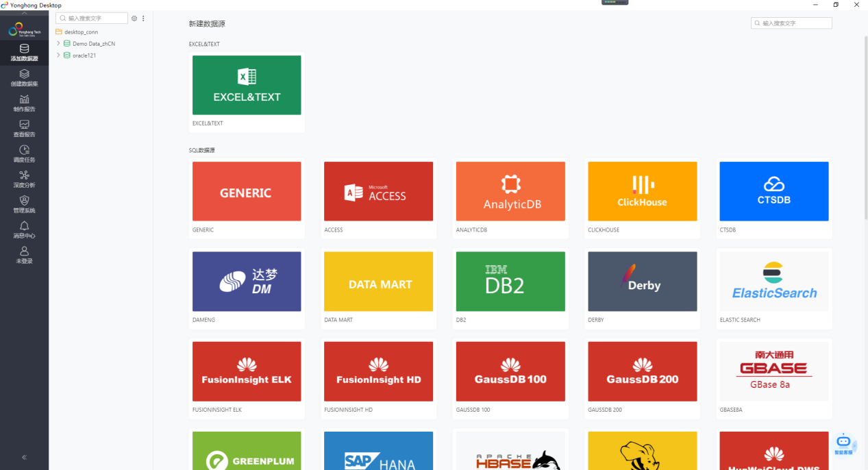The height and width of the screenshot is (470, 868).
Task: Open the gear settings beside the tree search
Action: click(x=134, y=18)
